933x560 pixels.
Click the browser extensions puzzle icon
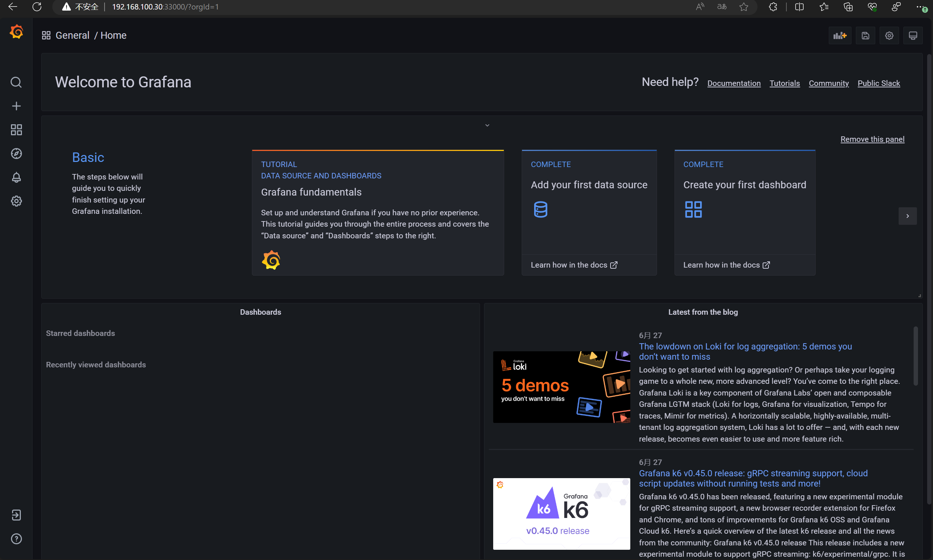click(773, 7)
